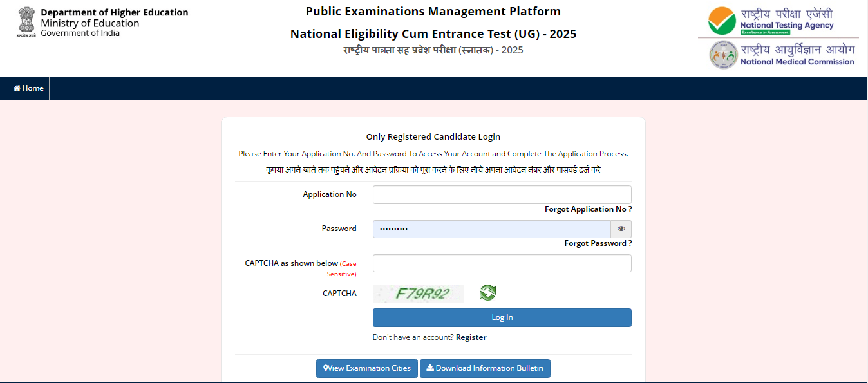Click the NEET (UG) 2025 title heading
The image size is (868, 383).
(433, 34)
